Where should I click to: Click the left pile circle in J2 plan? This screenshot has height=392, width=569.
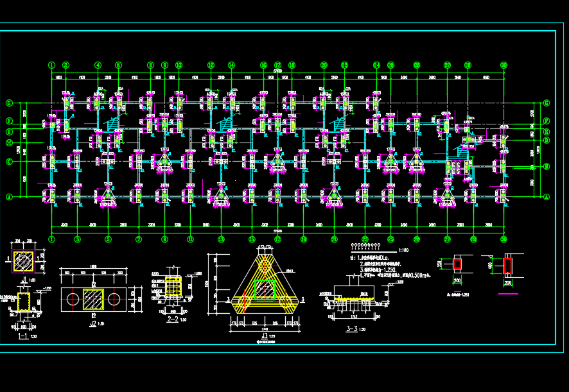pyautogui.click(x=73, y=300)
